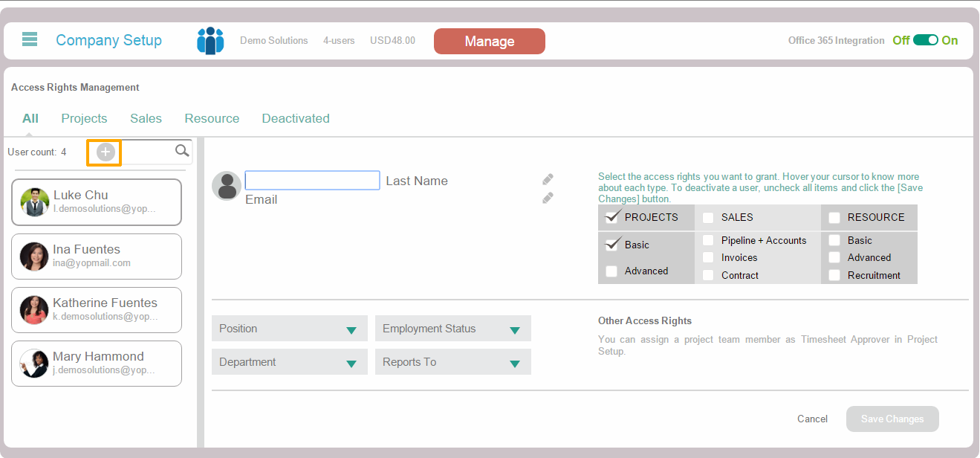Open the Reports To dropdown
Viewport: 980px width, 458px height.
453,362
